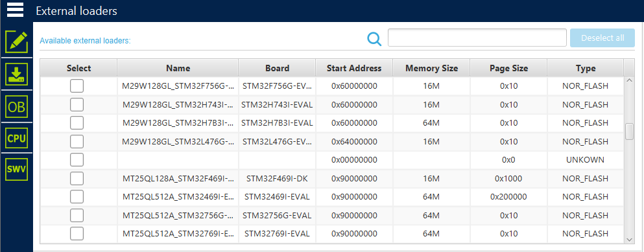Select the M29W128GL_STM32L476G loader checkbox

[x=77, y=142]
